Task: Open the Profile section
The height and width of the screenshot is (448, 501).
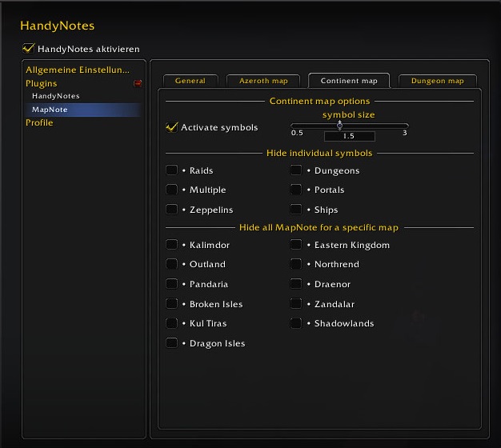Action: 39,123
